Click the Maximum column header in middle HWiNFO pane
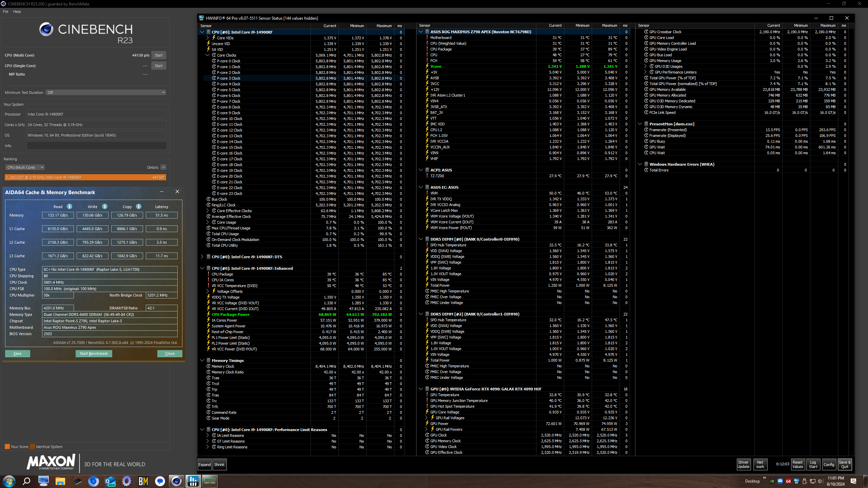868x488 pixels. 610,25
